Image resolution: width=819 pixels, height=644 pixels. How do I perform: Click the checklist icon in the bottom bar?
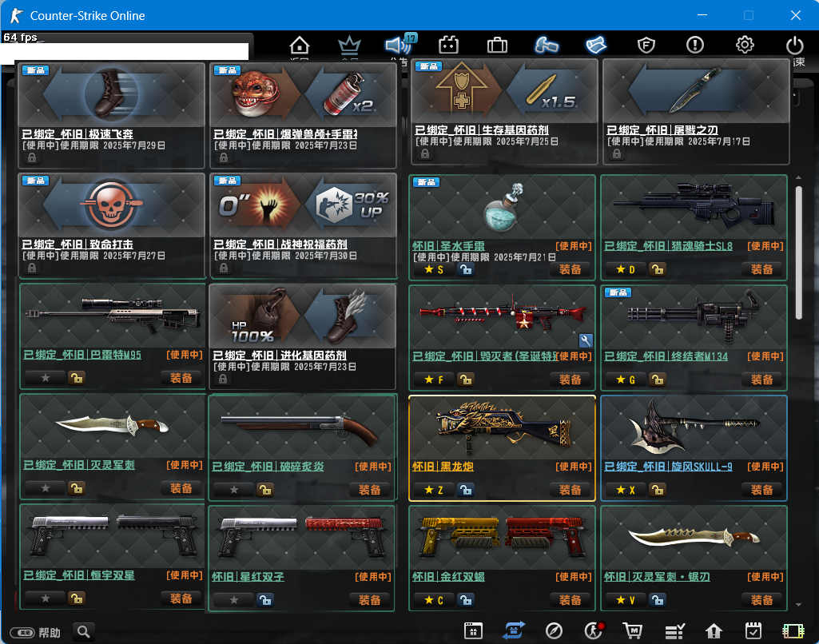click(x=674, y=631)
